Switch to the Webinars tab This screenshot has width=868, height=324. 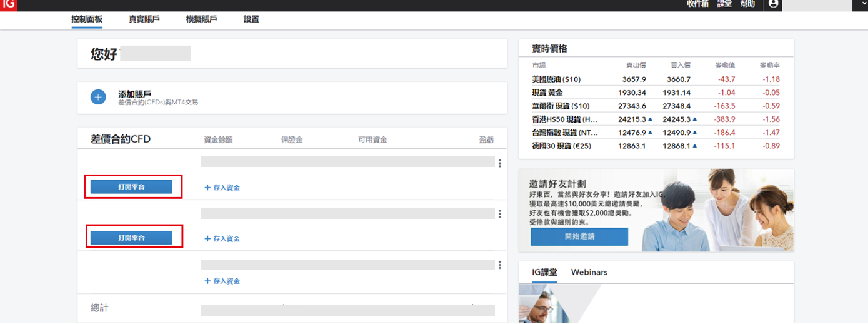coord(589,272)
